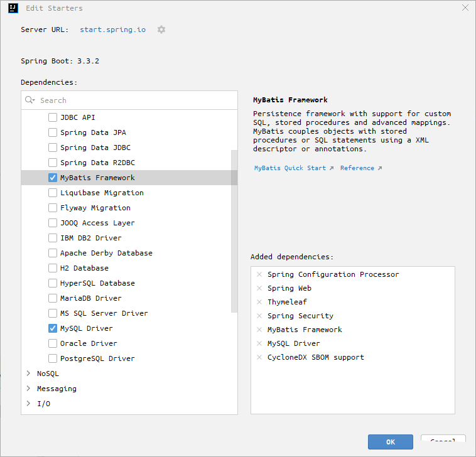Uncheck MyBatis Framework dependency

point(53,178)
